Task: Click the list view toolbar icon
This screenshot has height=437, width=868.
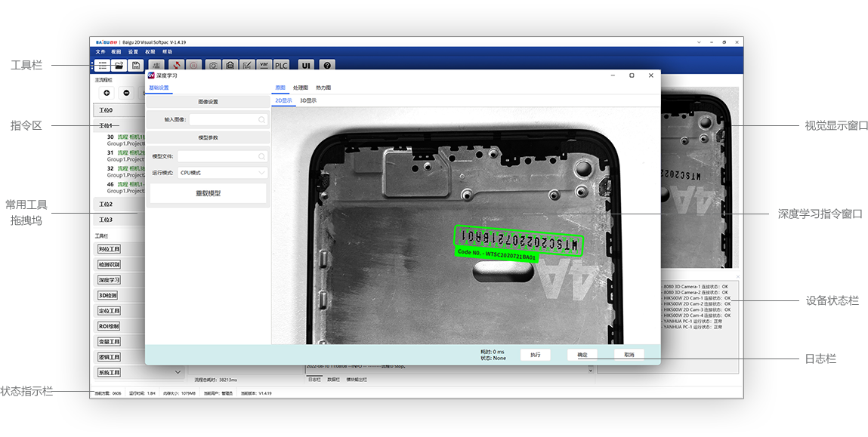Action: click(103, 65)
